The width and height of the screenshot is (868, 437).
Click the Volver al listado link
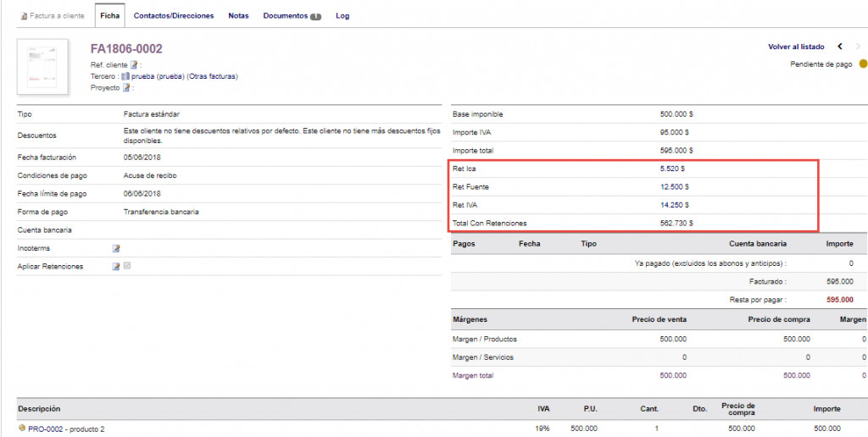coord(796,47)
